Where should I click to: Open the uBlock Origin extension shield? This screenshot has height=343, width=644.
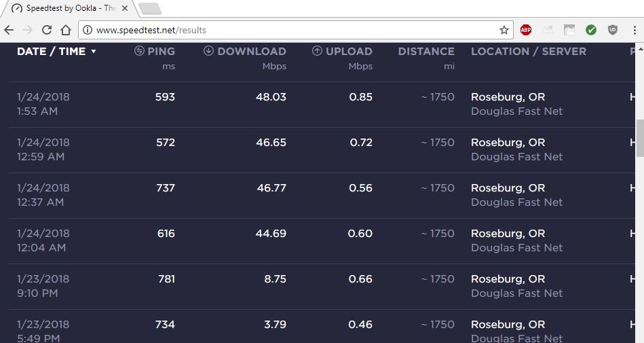click(x=613, y=30)
